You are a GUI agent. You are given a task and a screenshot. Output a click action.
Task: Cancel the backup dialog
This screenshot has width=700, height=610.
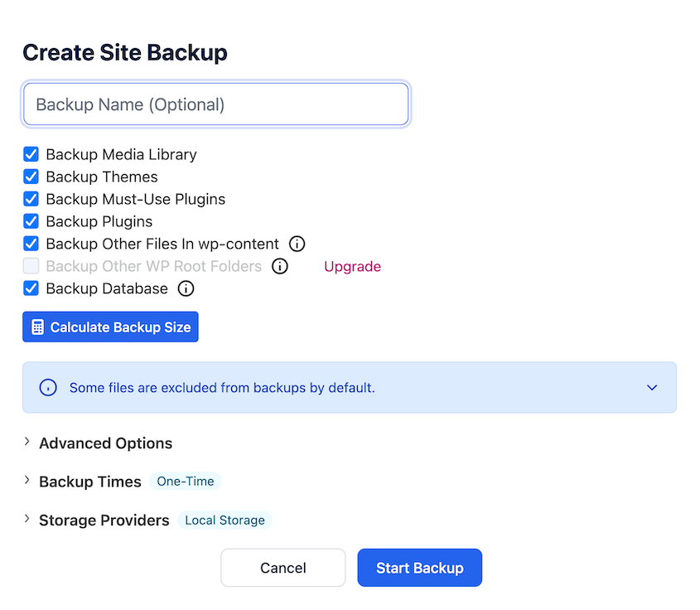pos(283,568)
